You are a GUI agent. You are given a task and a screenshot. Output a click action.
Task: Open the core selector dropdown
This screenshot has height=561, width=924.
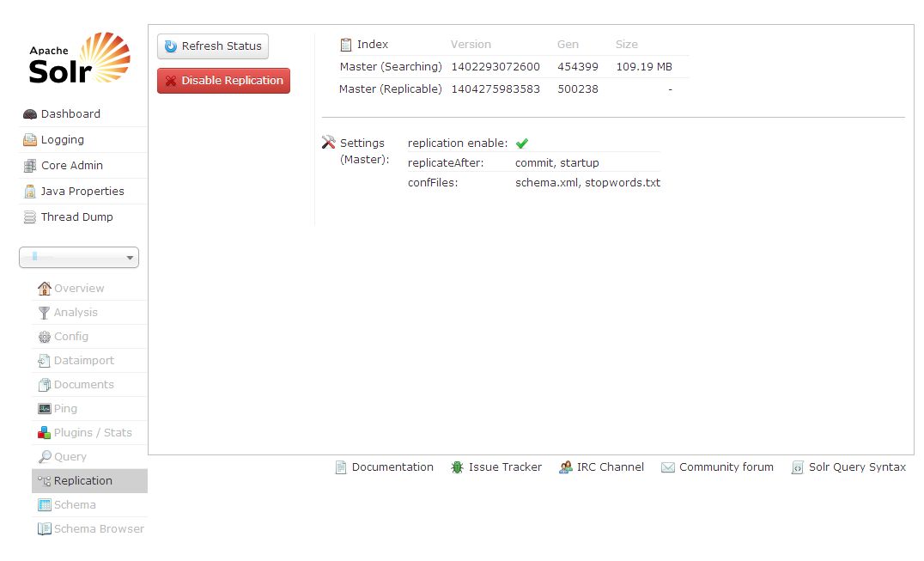click(x=79, y=257)
